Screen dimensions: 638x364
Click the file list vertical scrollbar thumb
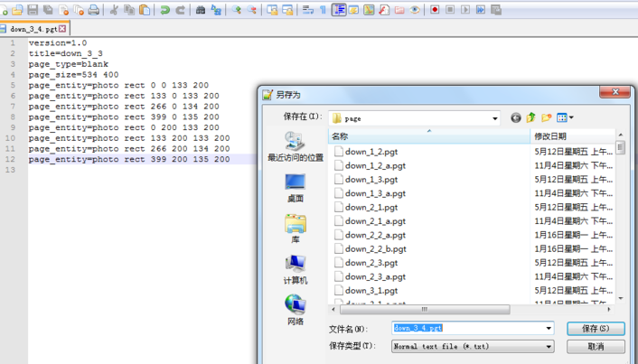(621, 147)
